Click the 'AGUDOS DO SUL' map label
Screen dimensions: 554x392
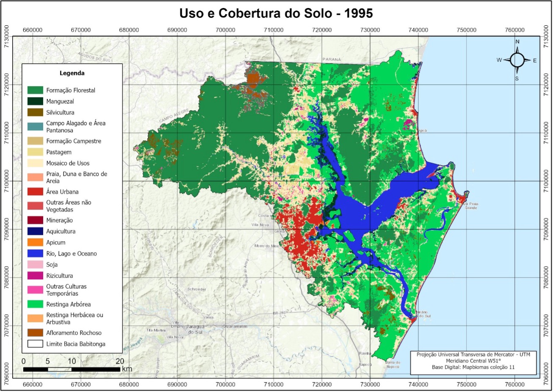95,57
